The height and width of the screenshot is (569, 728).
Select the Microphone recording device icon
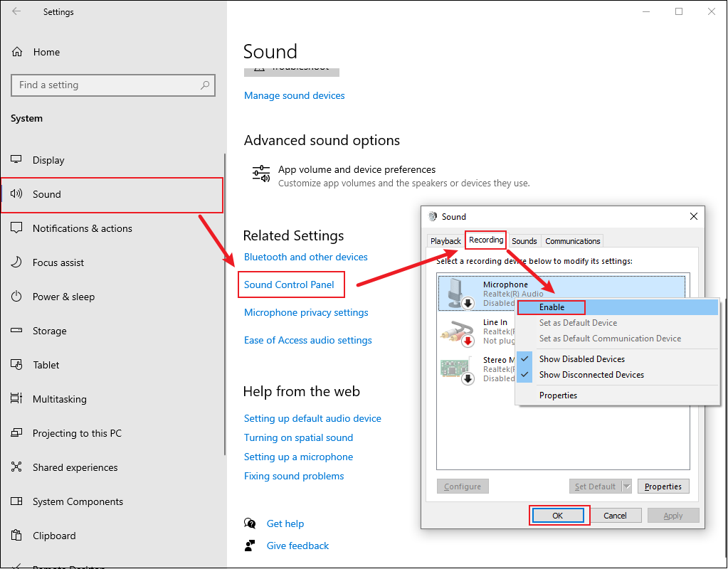coord(455,293)
